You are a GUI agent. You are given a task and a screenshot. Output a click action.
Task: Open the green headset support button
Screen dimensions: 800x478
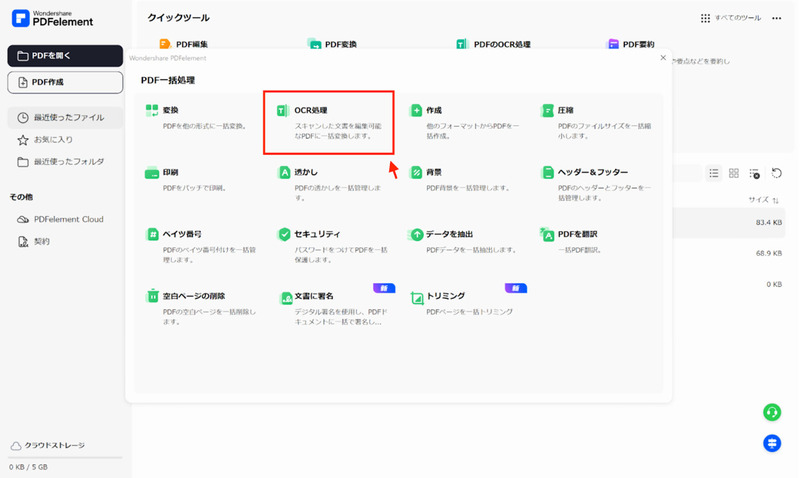pyautogui.click(x=772, y=412)
